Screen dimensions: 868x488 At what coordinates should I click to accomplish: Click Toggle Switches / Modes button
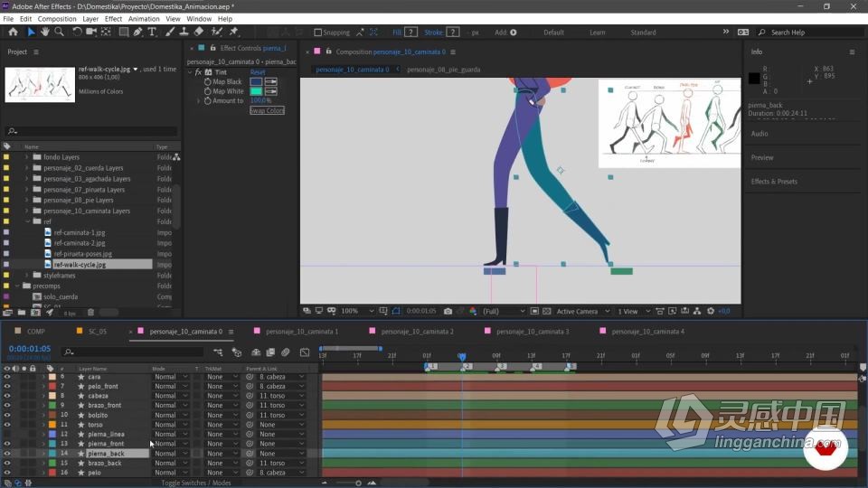tap(196, 483)
